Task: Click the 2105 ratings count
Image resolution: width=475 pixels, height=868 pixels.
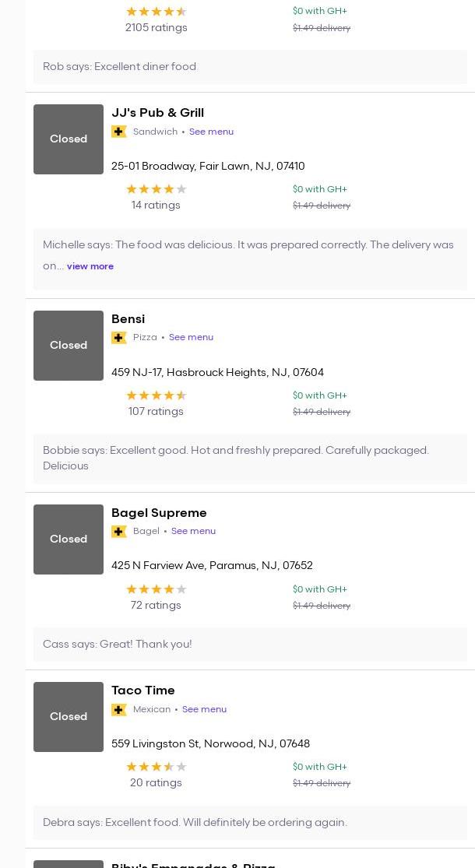Action: 156,28
